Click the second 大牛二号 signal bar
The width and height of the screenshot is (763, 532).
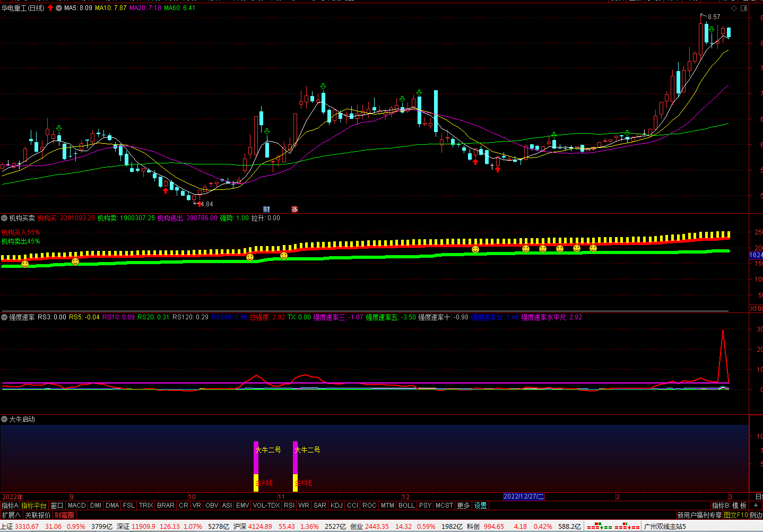point(296,466)
